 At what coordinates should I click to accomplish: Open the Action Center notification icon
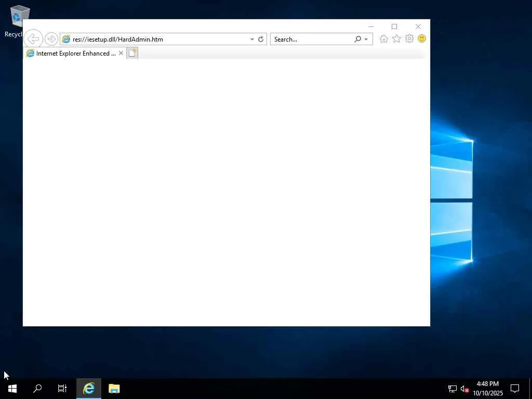pyautogui.click(x=515, y=389)
